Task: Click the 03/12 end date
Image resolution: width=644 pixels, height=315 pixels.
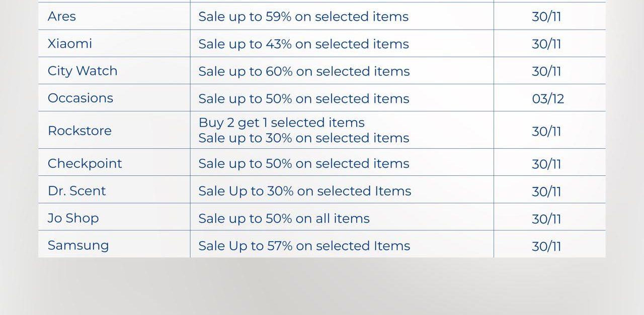Action: point(548,99)
